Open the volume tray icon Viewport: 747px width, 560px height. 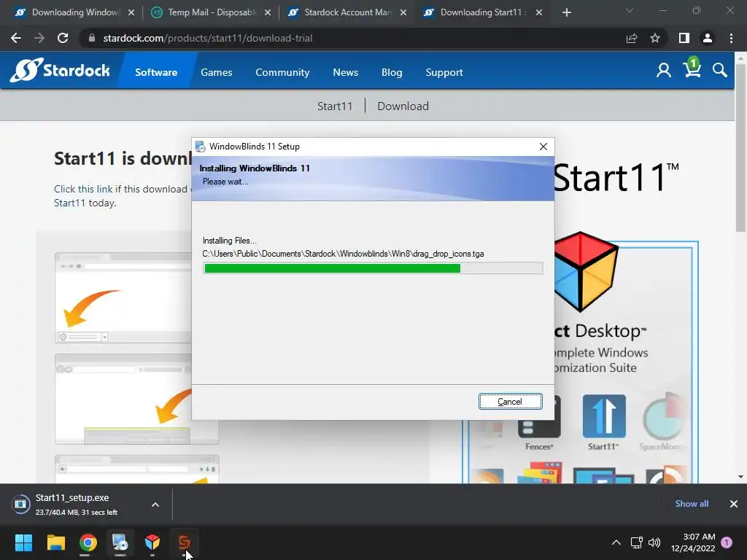pyautogui.click(x=654, y=542)
